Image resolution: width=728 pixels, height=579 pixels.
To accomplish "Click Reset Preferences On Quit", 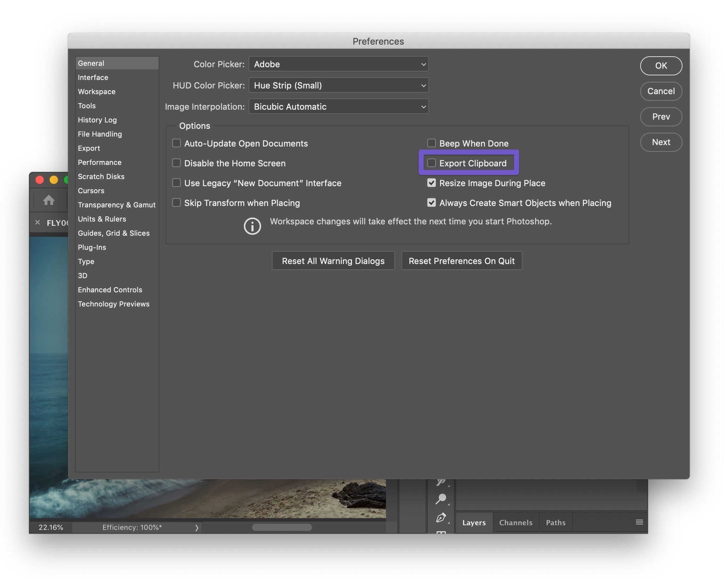I will (x=461, y=261).
